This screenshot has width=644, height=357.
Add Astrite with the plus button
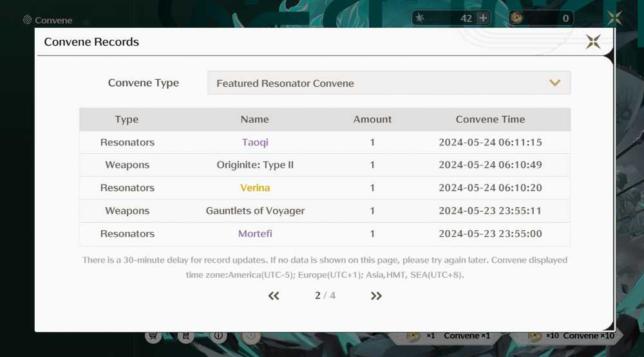pos(484,18)
